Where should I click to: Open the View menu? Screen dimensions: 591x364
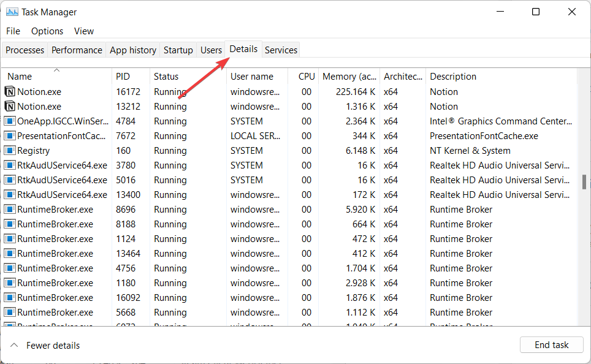pos(83,31)
